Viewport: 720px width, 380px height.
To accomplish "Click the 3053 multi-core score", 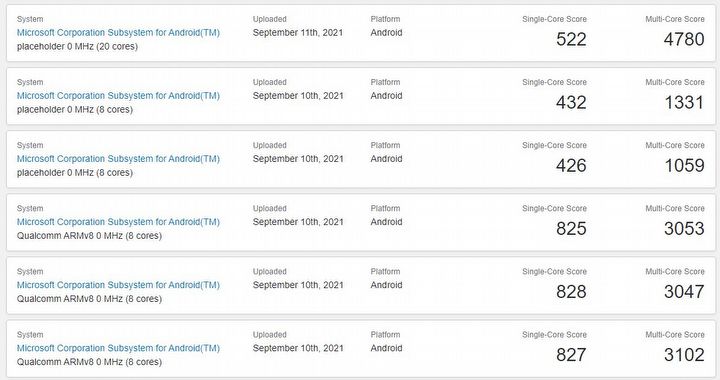I will 684,229.
